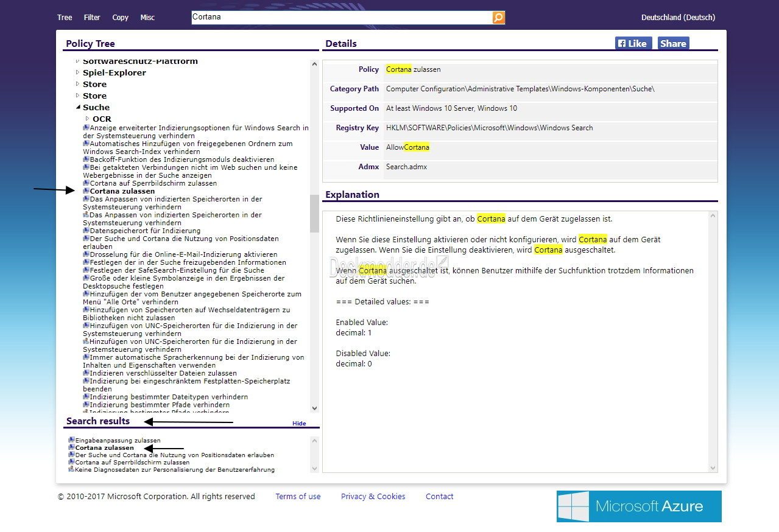Click policy icon beside Automatisches Hinzufügen von freigegebenen Ordnern
779x532 pixels.
click(x=86, y=144)
